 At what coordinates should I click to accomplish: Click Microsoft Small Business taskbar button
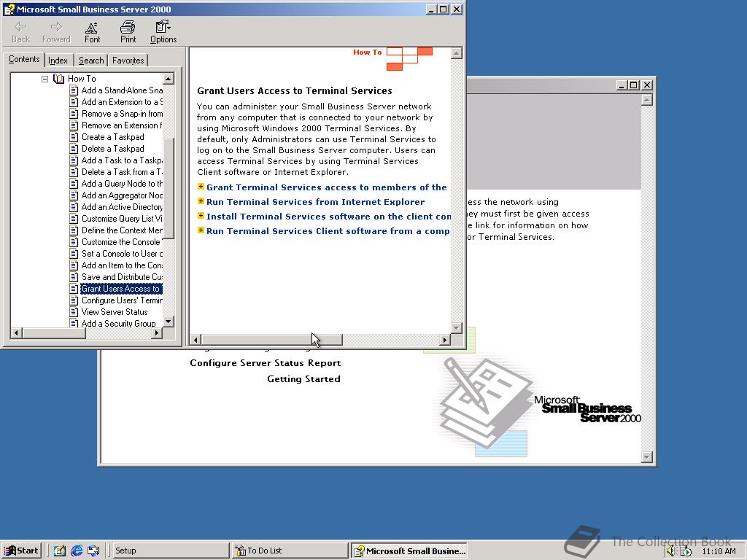(409, 551)
